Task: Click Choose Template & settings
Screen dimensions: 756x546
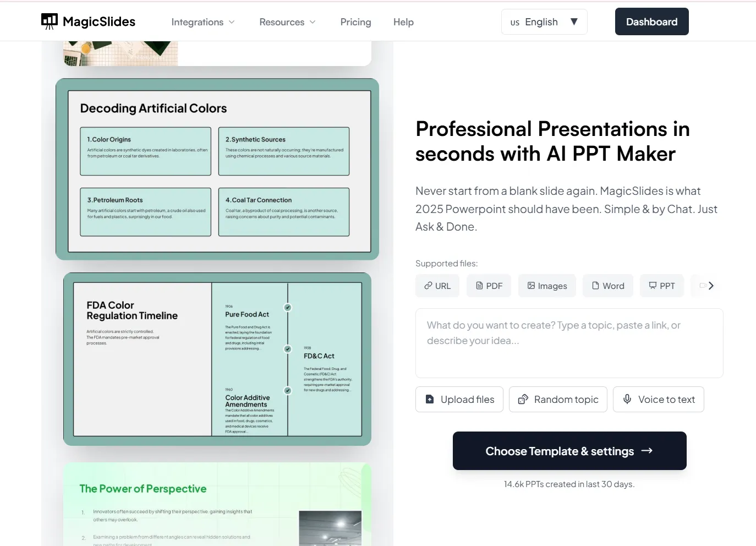Action: (x=569, y=451)
